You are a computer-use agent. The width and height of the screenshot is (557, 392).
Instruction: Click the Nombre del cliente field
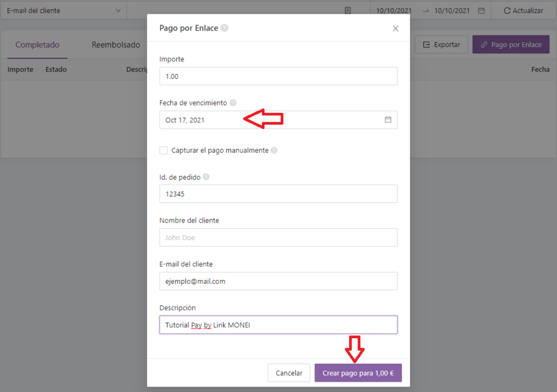click(278, 237)
